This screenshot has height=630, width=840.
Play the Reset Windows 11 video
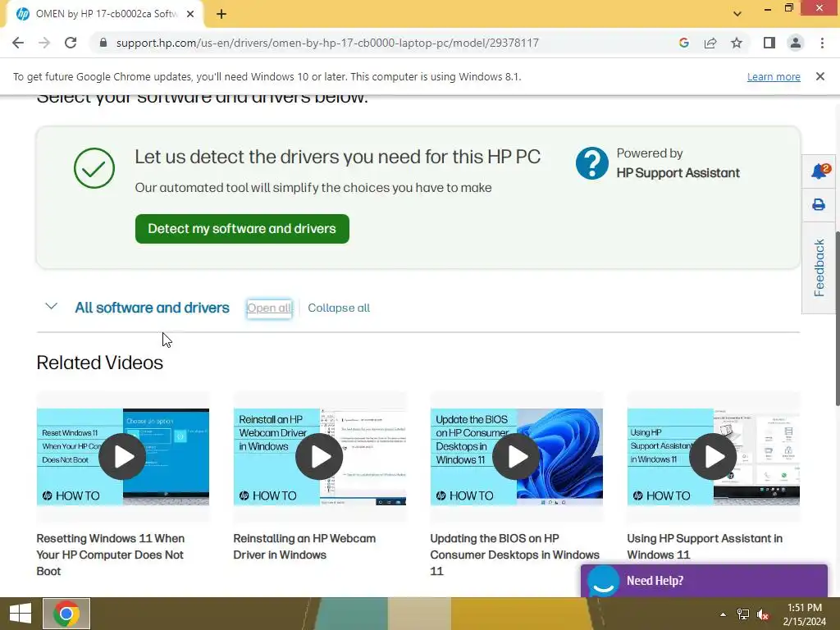click(123, 456)
